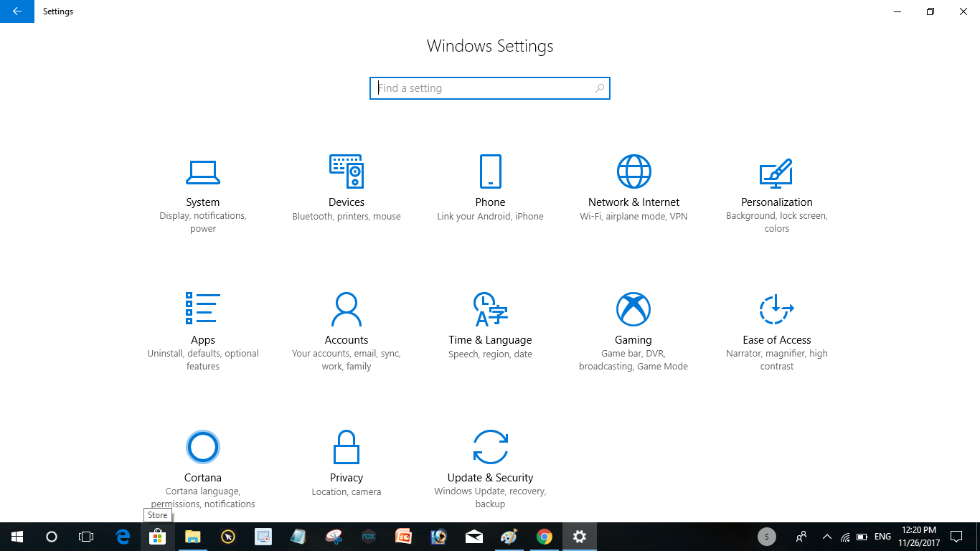
Task: Open System settings
Action: point(203,187)
